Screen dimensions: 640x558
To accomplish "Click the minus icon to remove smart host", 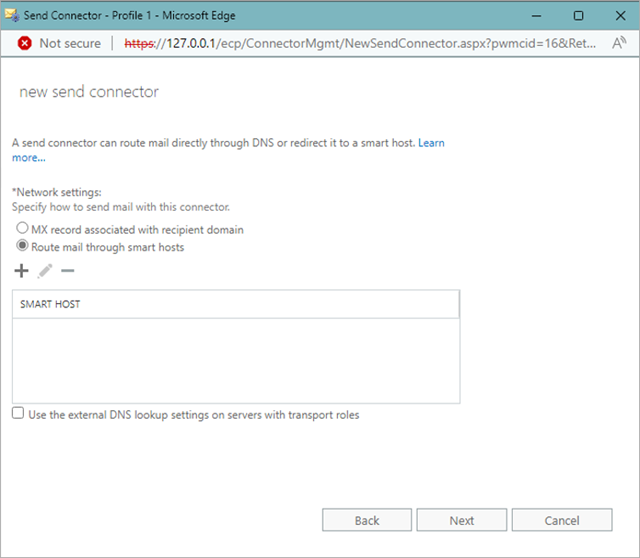I will click(x=68, y=271).
